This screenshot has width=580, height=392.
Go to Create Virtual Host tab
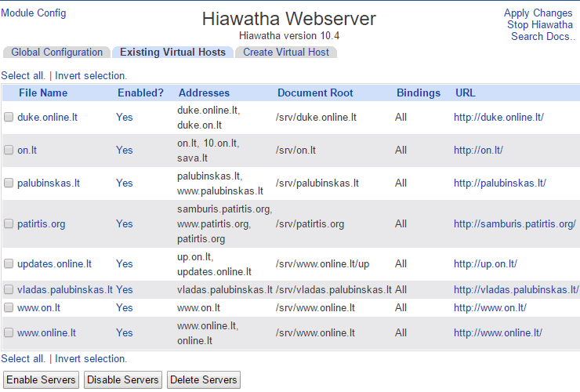tap(286, 53)
